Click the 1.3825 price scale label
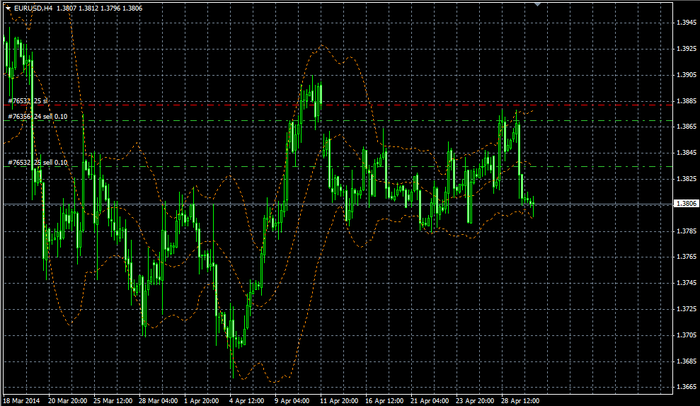Image resolution: width=700 pixels, height=406 pixels. click(x=686, y=179)
